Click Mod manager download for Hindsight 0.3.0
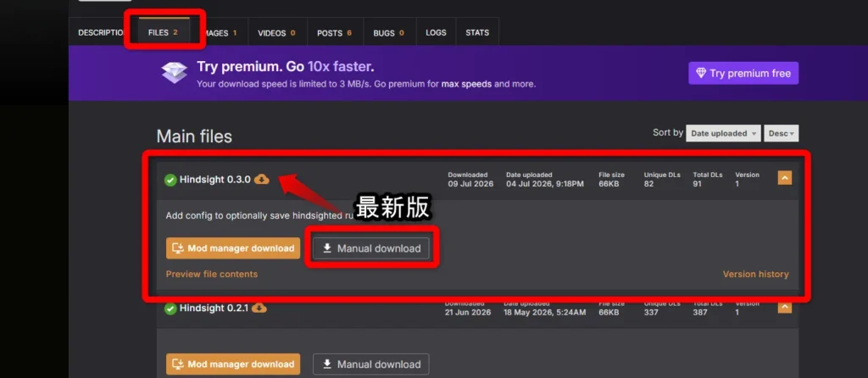The height and width of the screenshot is (378, 868). point(233,248)
